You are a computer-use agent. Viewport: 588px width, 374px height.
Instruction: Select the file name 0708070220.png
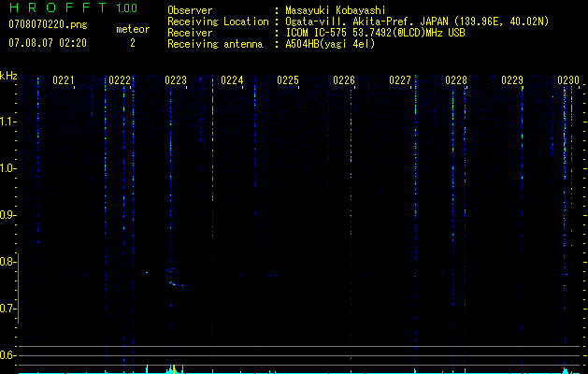tap(48, 24)
